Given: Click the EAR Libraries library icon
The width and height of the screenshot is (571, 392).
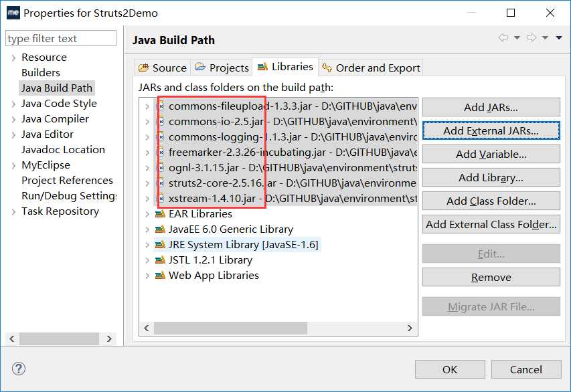Looking at the screenshot, I should tap(160, 214).
